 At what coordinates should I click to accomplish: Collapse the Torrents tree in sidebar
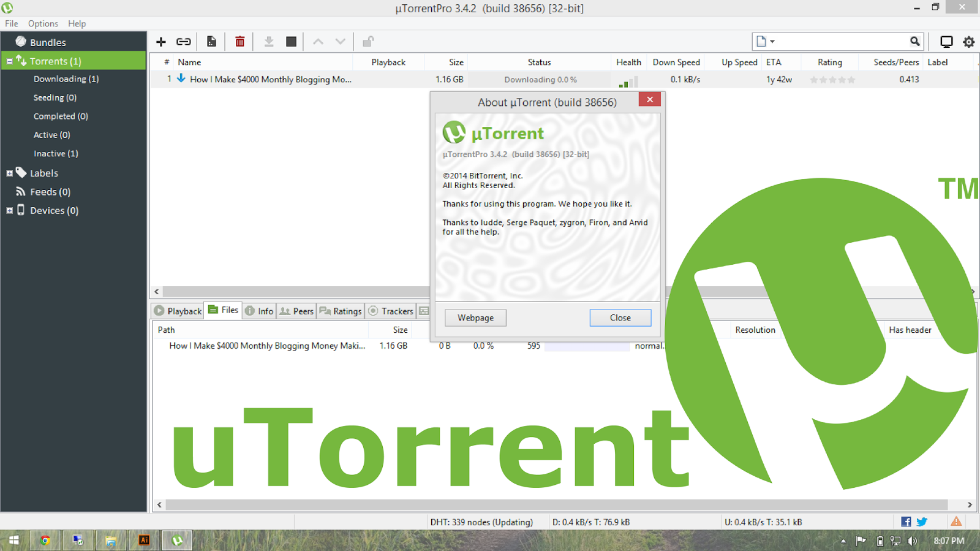tap(10, 61)
